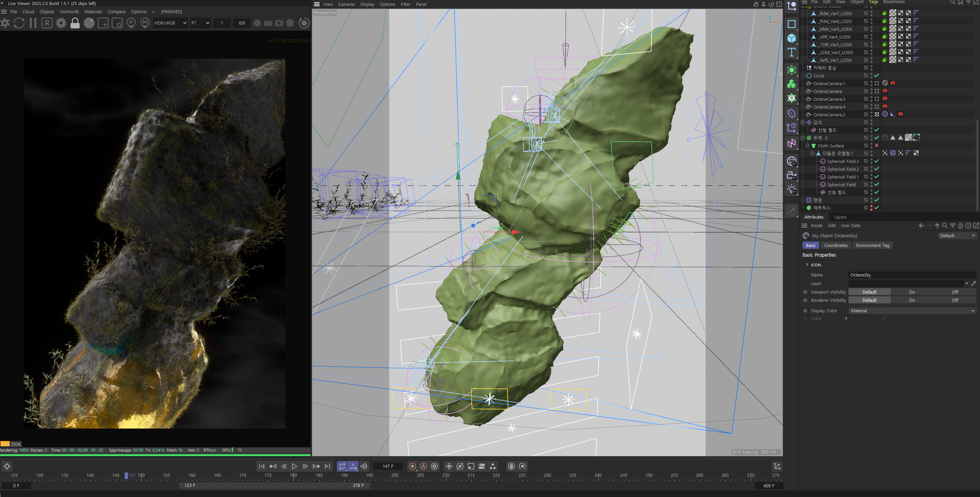
Task: Click the Octane light icon in sidebar
Action: point(791,189)
